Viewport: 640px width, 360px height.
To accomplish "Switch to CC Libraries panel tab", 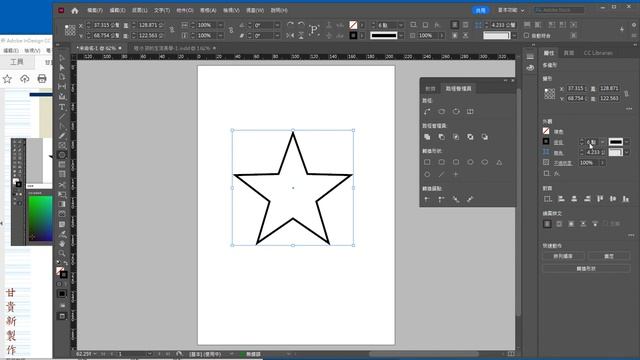I will coord(598,53).
